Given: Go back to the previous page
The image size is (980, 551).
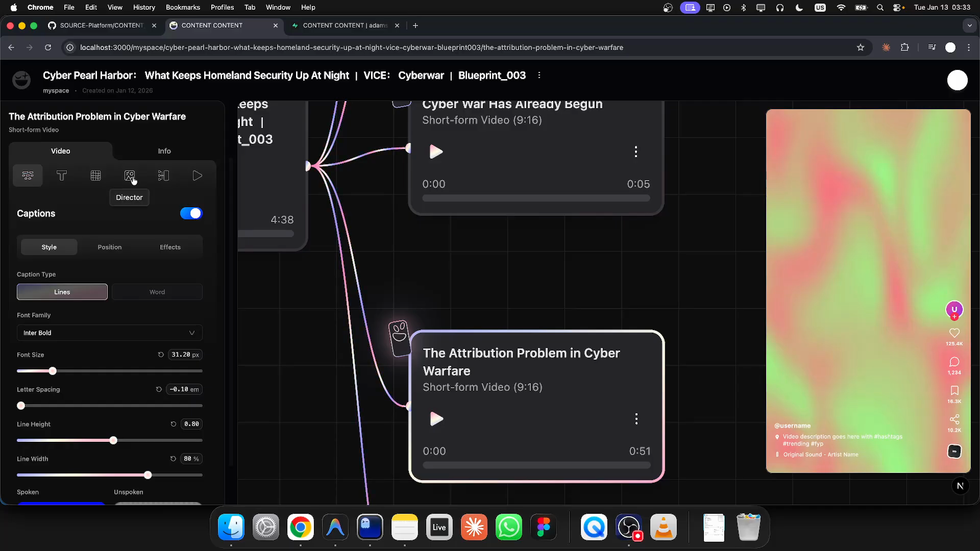Looking at the screenshot, I should [x=11, y=47].
